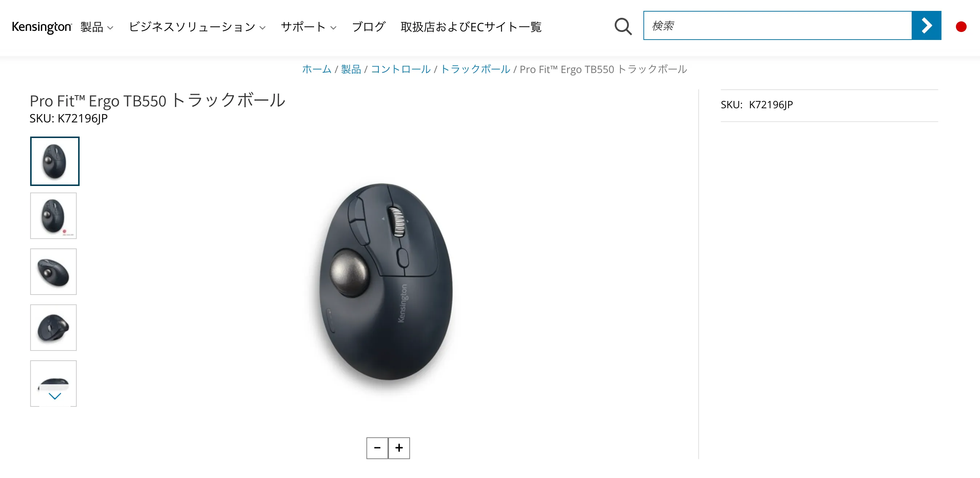This screenshot has width=980, height=478.
Task: Expand the 製品 dropdown menu
Action: click(97, 27)
